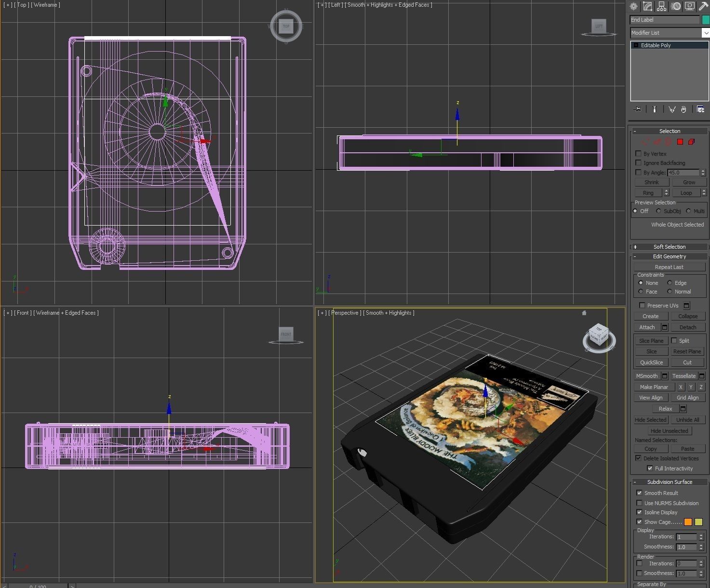Click Loop spinner arrows
710x588 pixels.
click(x=704, y=193)
